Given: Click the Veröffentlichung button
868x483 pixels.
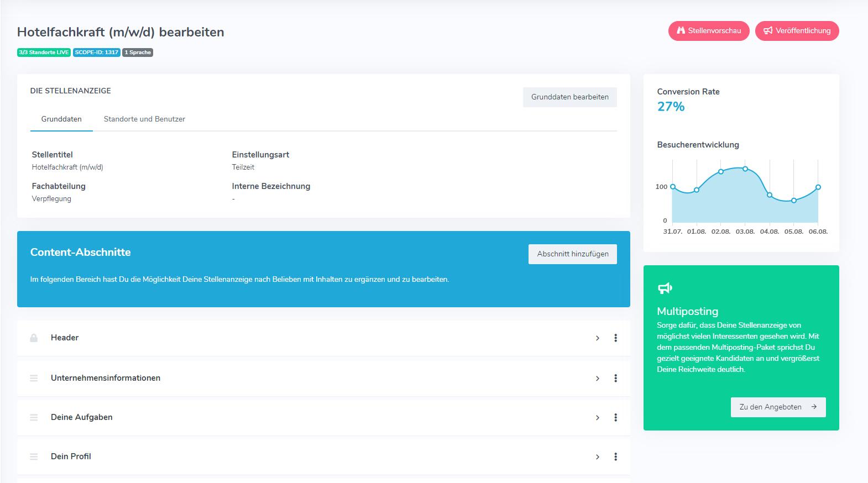Looking at the screenshot, I should 797,31.
